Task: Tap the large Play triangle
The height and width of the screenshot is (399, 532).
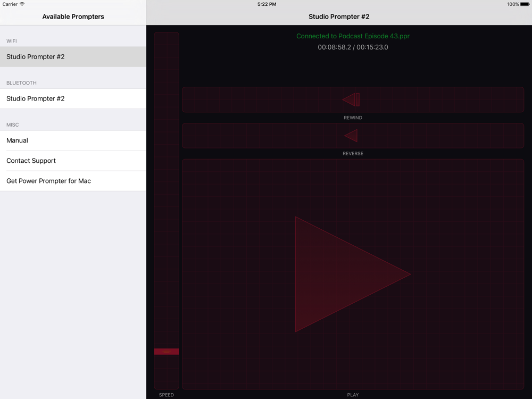Action: point(353,274)
